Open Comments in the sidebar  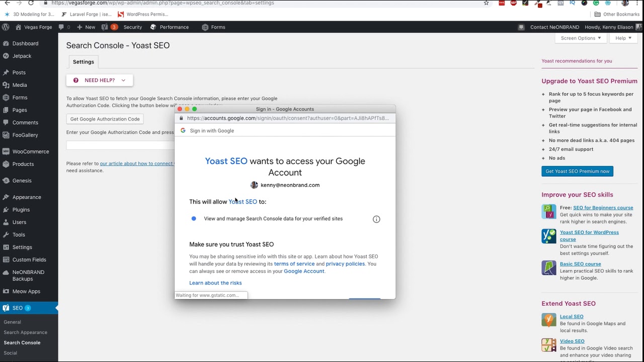click(x=25, y=123)
